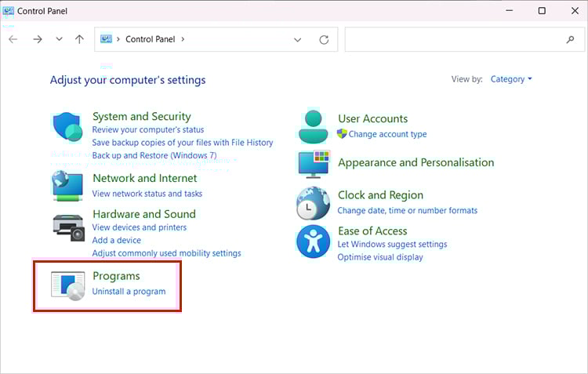Click Review your computer's status
Screen dimensions: 588x374
(x=148, y=130)
